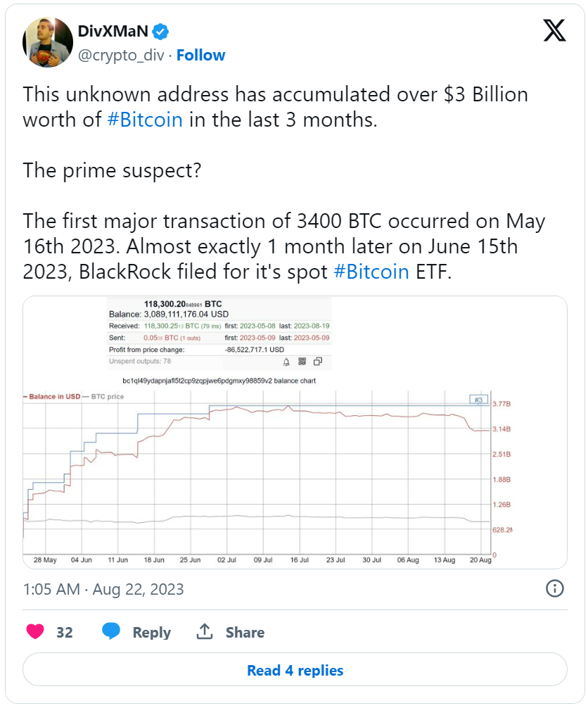Click the QR code icon in the chart header
Viewport: 588px width, 708px height.
[302, 361]
